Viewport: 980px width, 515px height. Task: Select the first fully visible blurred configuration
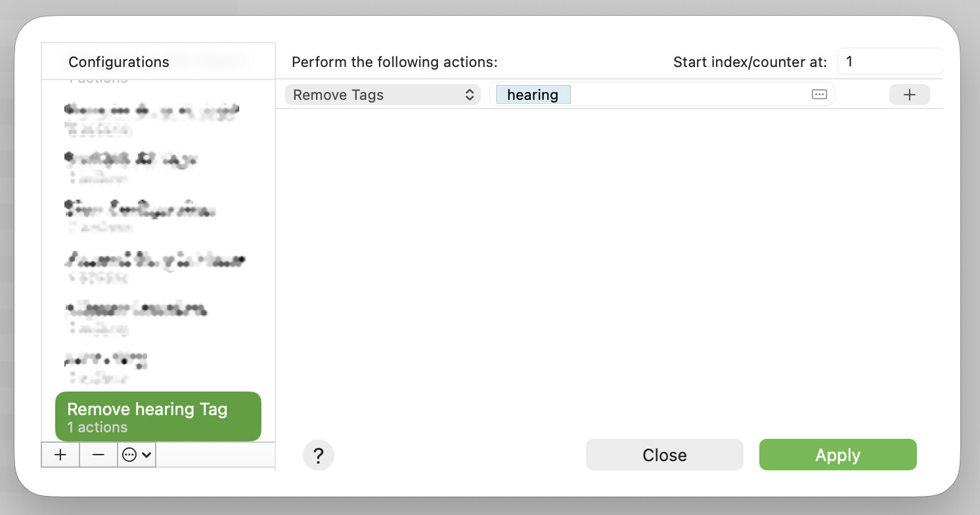click(x=158, y=118)
